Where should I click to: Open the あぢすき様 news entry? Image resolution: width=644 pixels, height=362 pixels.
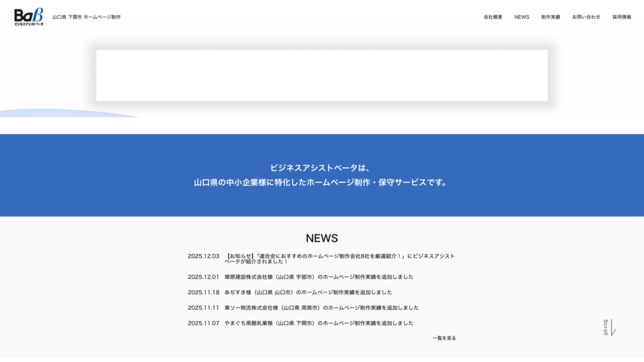308,292
